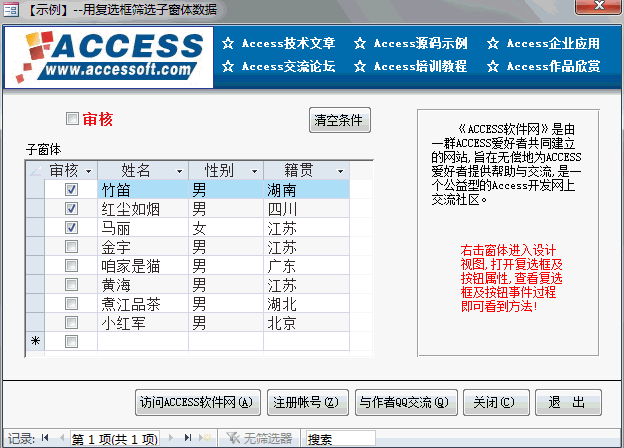Viewport: 624px width, 448px height.
Task: Check 审核 in the new blank row
Action: point(71,341)
